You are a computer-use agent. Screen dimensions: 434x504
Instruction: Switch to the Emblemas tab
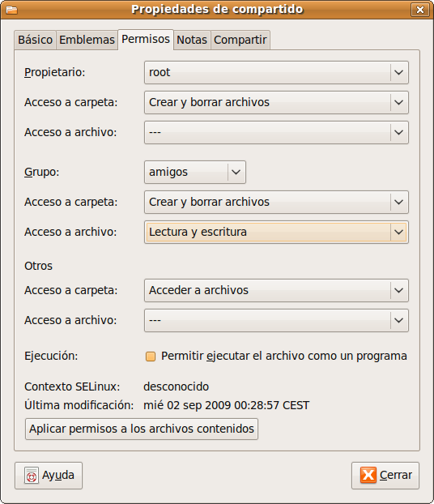coord(87,41)
